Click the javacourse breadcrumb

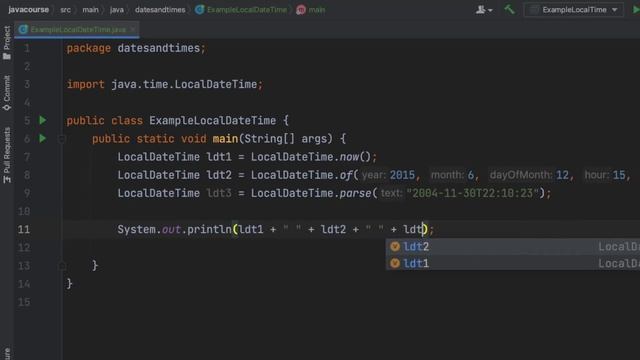coord(29,9)
